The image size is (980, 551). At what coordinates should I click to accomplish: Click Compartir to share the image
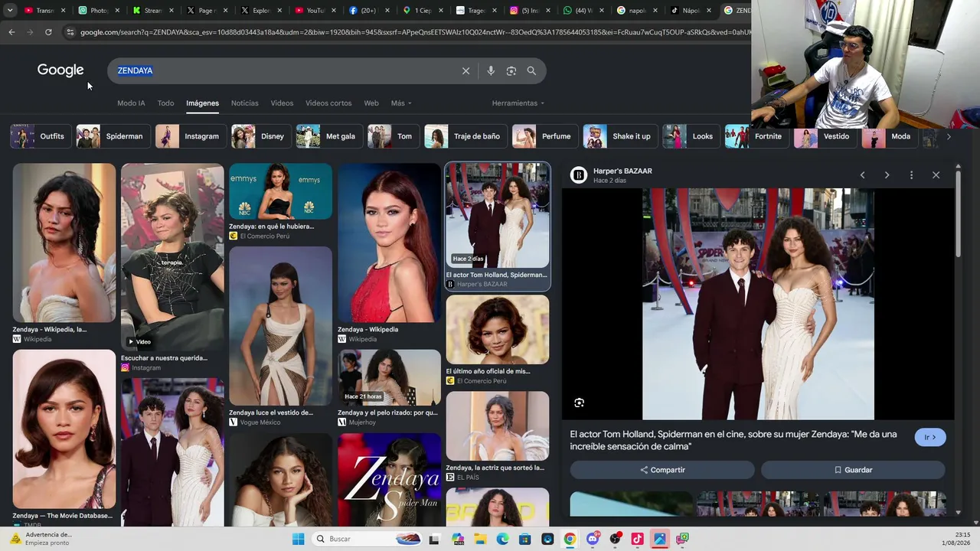tap(662, 470)
